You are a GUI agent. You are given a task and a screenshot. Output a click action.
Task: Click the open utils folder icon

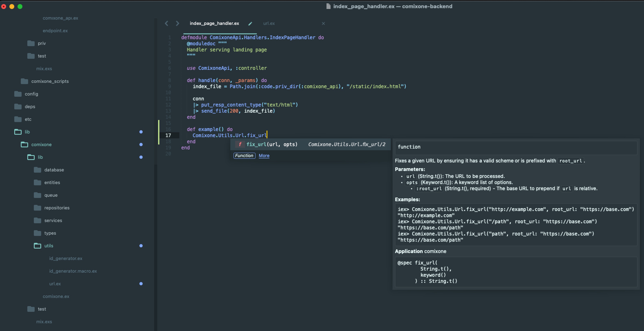[x=37, y=246]
